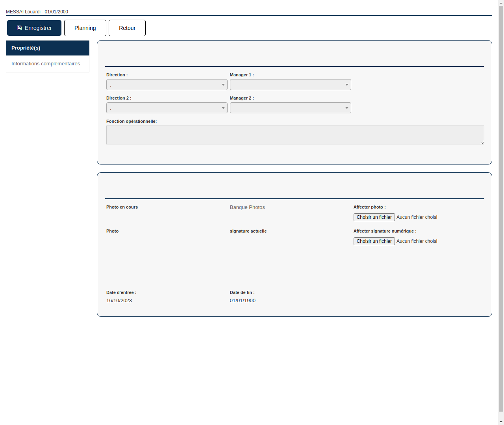
Task: Click the Manager 2 dropdown arrow
Action: point(346,108)
